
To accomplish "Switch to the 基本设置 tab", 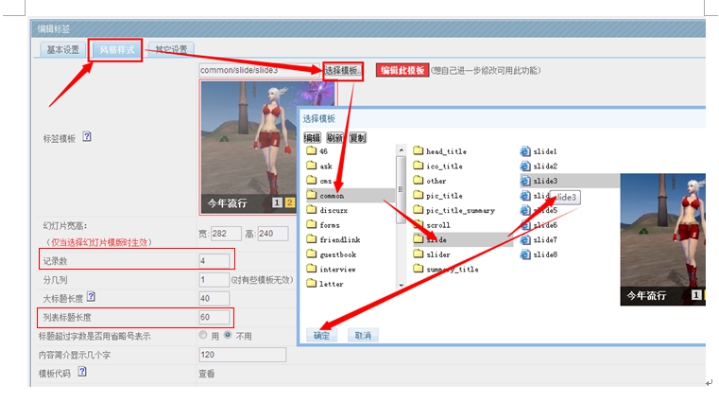I will pyautogui.click(x=63, y=49).
